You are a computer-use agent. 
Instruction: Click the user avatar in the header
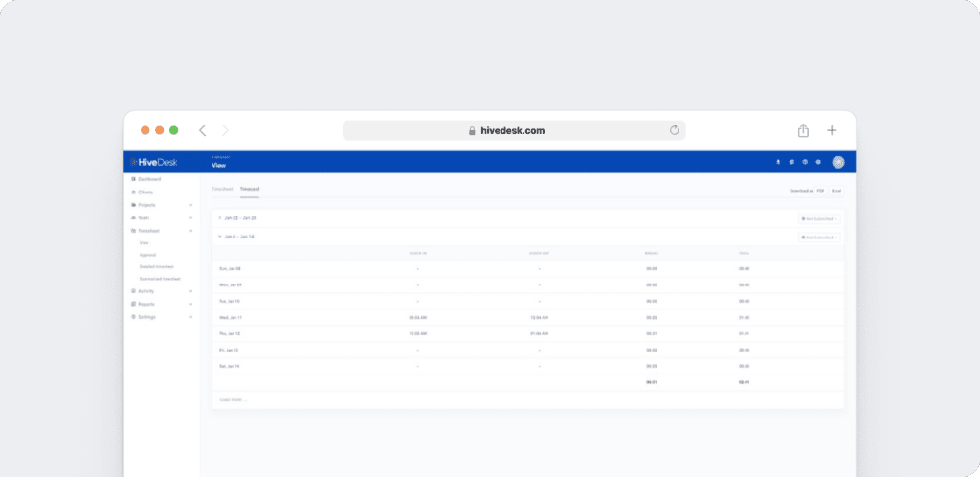tap(837, 162)
